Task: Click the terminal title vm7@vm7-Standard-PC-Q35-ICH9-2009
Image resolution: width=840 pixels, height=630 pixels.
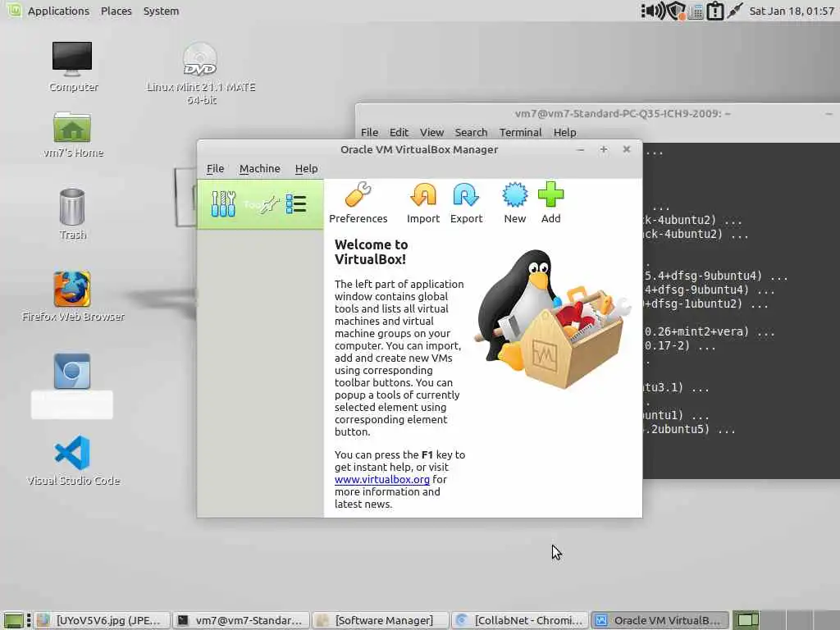Action: click(x=623, y=113)
